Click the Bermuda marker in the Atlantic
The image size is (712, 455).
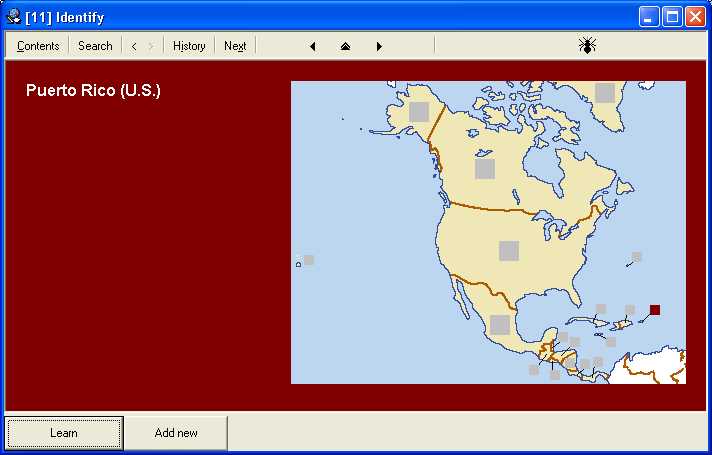coord(637,257)
